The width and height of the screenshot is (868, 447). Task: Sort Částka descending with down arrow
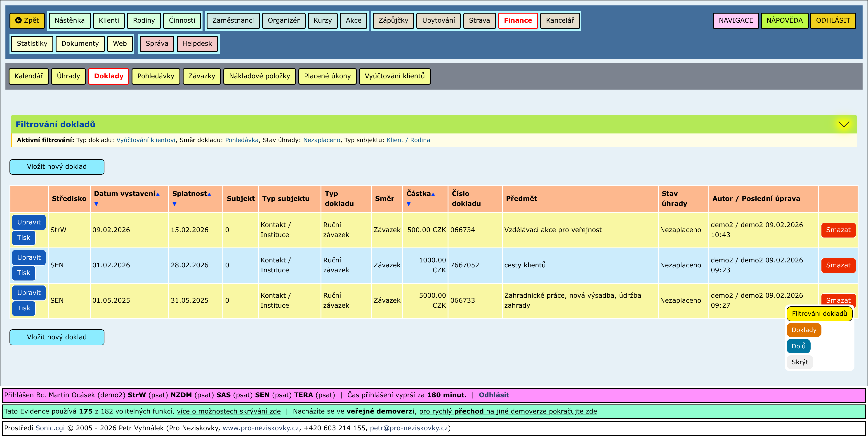408,204
